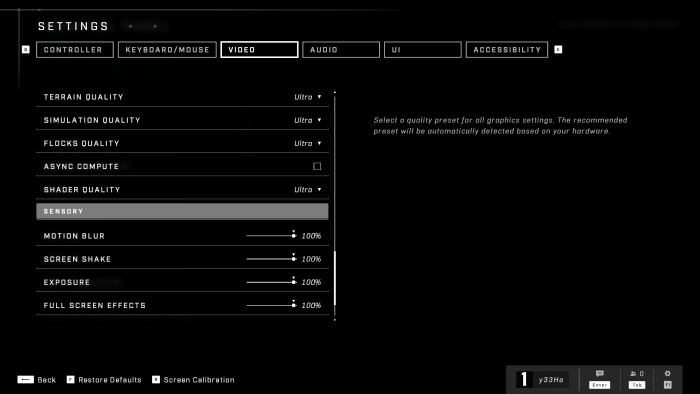
Task: Select the Full Screen Effects label
Action: [95, 305]
